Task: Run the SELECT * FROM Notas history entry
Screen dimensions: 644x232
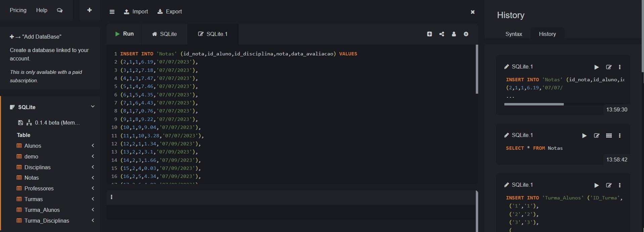Action: click(584, 136)
